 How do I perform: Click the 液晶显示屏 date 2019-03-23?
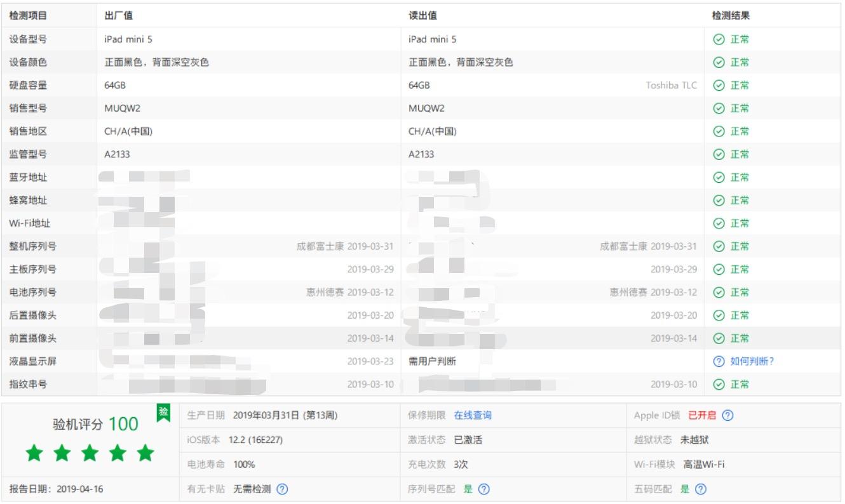tap(370, 361)
